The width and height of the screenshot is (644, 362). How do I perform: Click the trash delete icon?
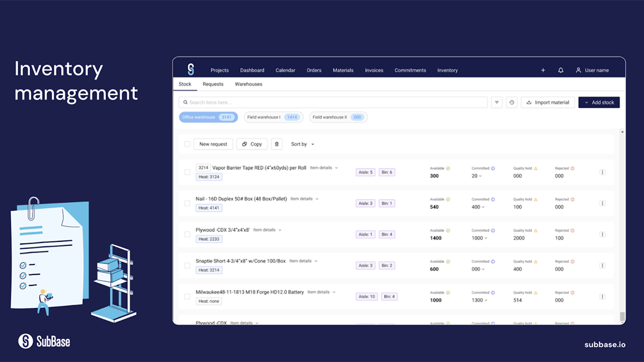(x=276, y=144)
